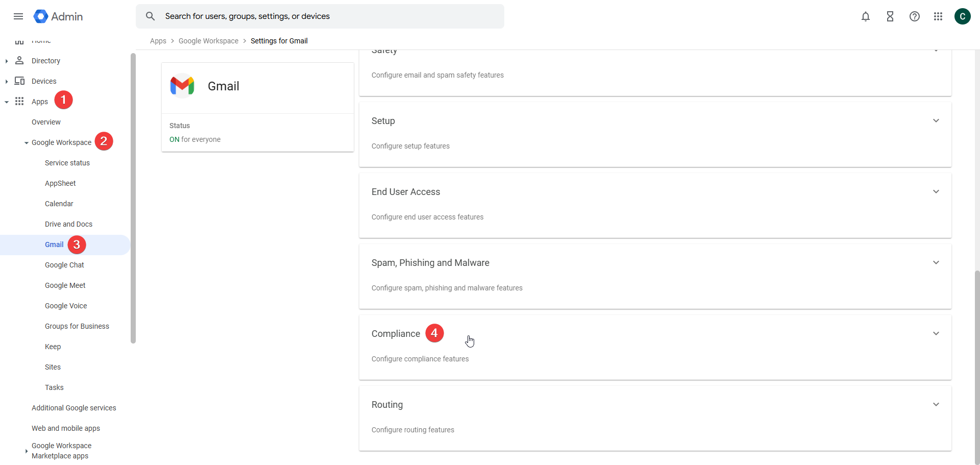Screen dimensions: 980x465
Task: Select Drive and Docs in sidebar
Action: click(x=68, y=224)
